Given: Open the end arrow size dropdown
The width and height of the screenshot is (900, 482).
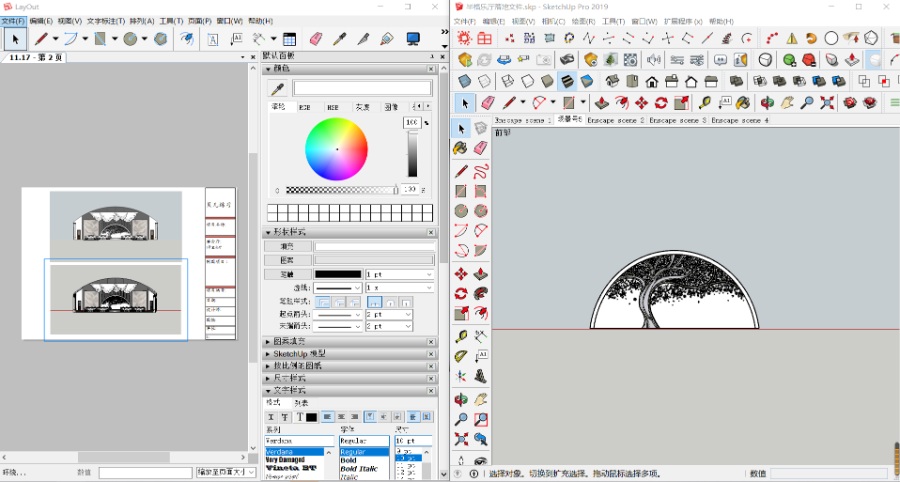Looking at the screenshot, I should click(x=389, y=326).
